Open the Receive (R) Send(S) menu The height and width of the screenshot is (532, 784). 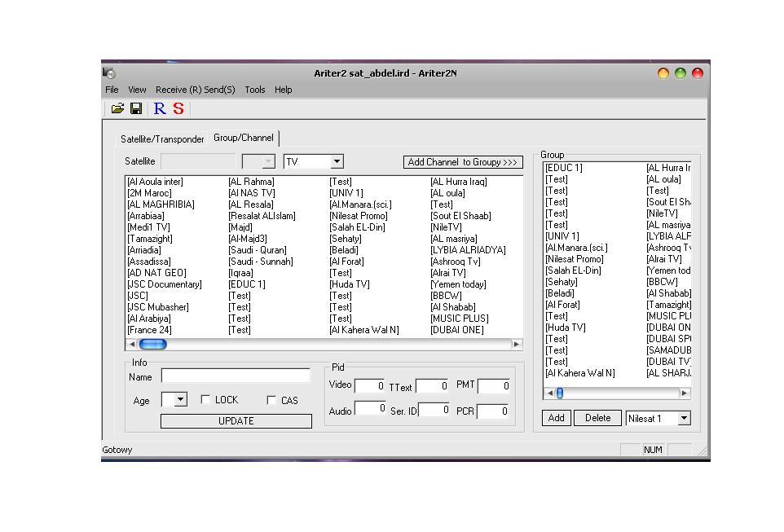point(195,90)
